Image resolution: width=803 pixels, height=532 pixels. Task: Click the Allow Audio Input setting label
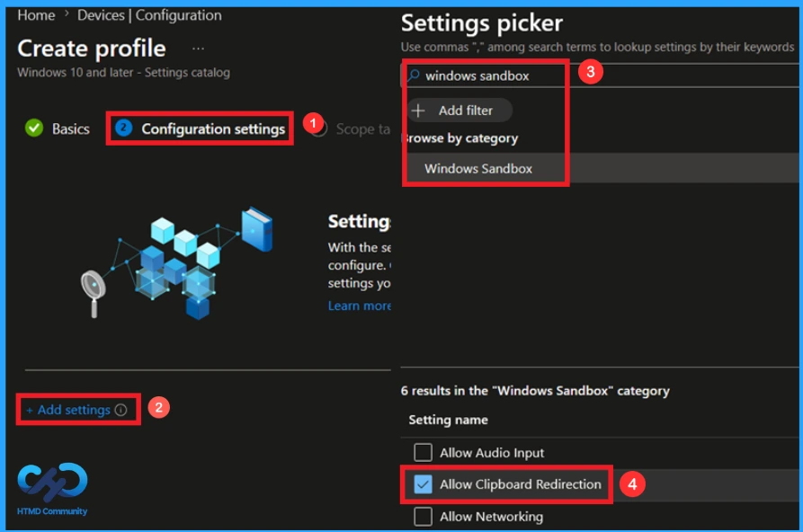click(x=492, y=453)
